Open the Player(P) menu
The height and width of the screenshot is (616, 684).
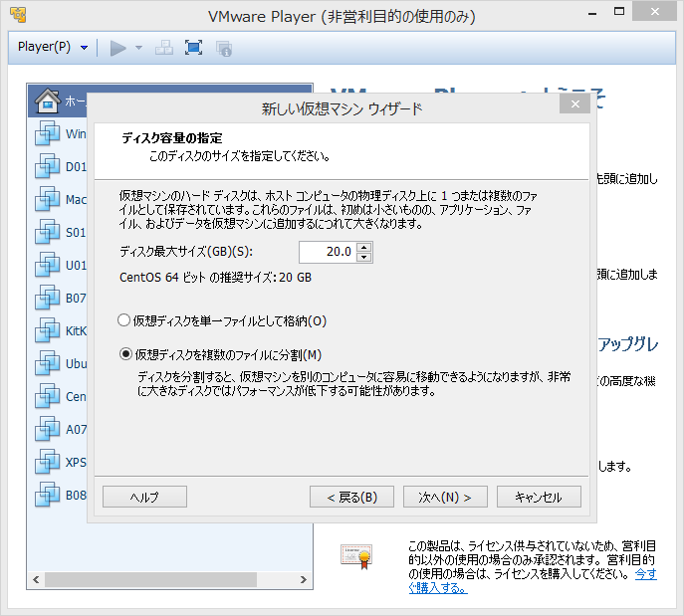(x=53, y=47)
